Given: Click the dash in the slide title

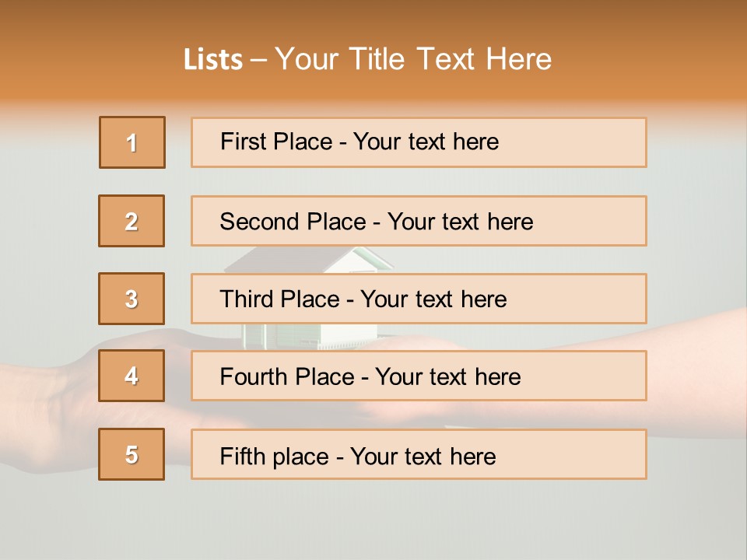Looking at the screenshot, I should (x=259, y=60).
